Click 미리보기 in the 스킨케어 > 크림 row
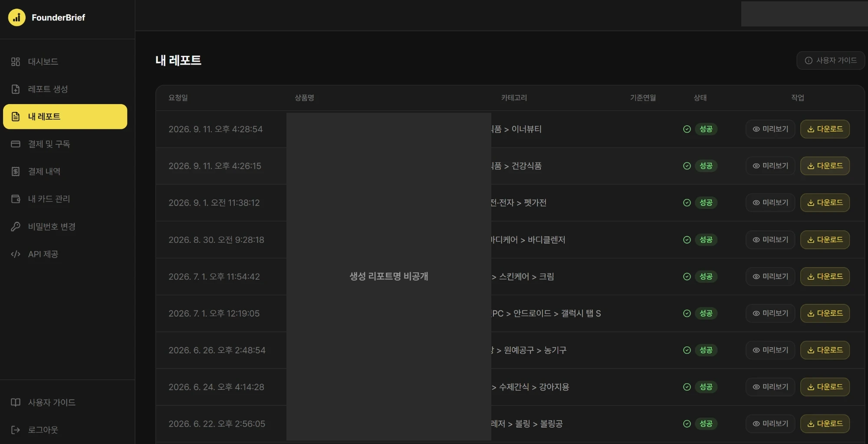Image resolution: width=868 pixels, height=444 pixels. pos(770,277)
